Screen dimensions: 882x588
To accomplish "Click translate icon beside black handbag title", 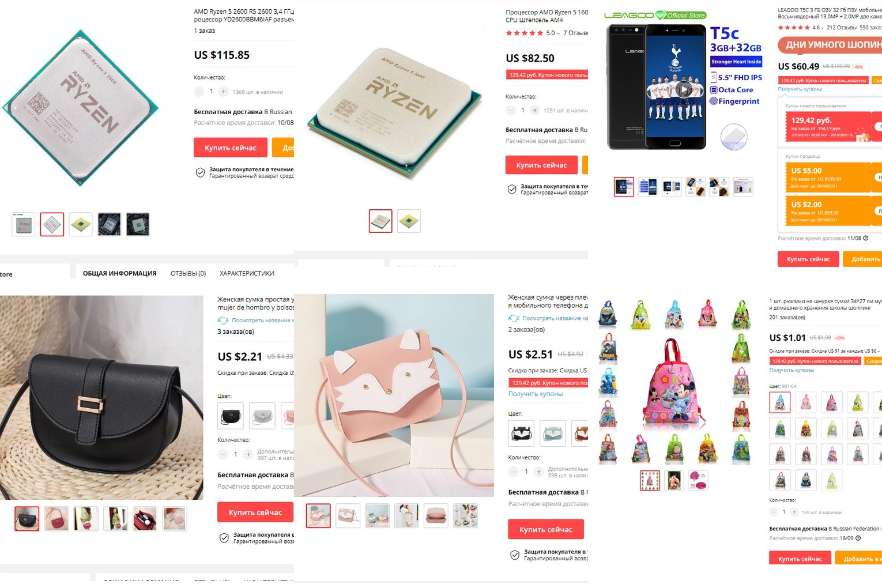I will pyautogui.click(x=223, y=320).
